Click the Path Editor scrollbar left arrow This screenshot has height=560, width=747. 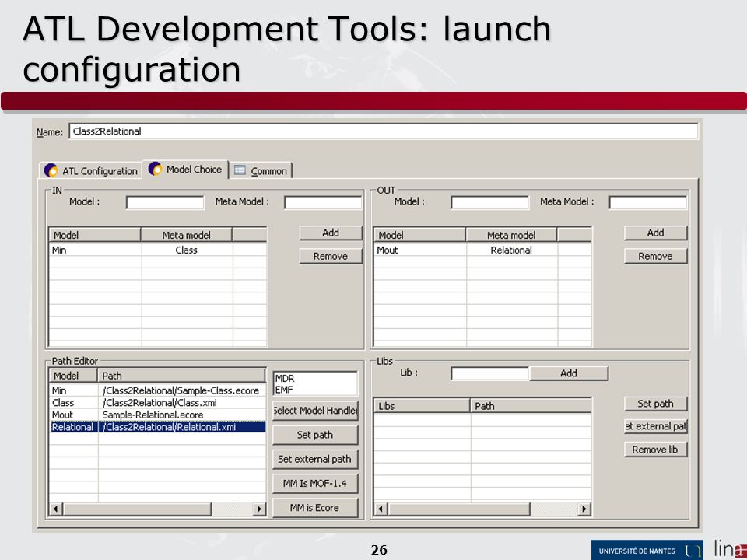56,509
